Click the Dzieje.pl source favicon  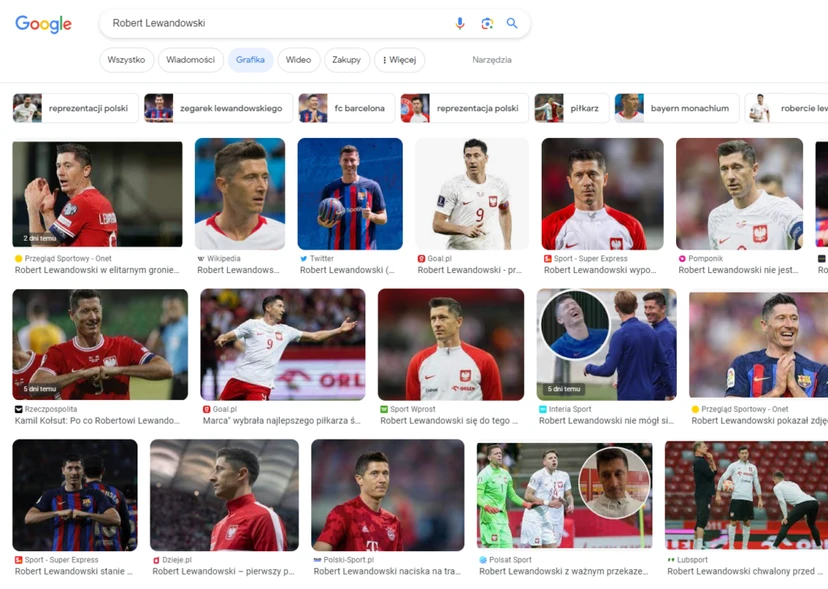coord(156,560)
